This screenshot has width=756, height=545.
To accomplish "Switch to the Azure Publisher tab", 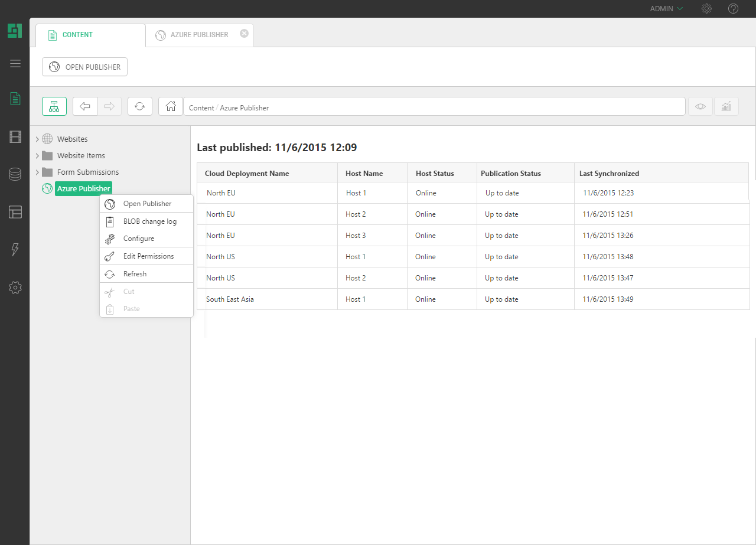I will (199, 35).
